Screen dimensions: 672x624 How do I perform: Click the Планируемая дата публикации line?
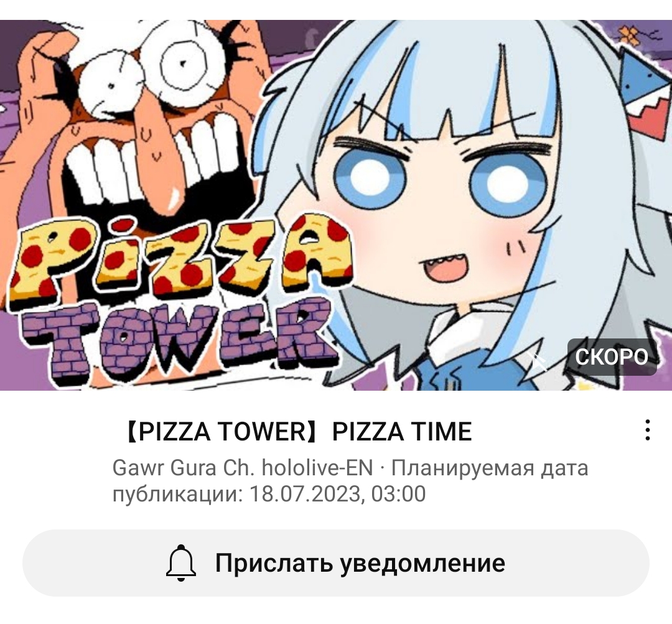[x=350, y=481]
